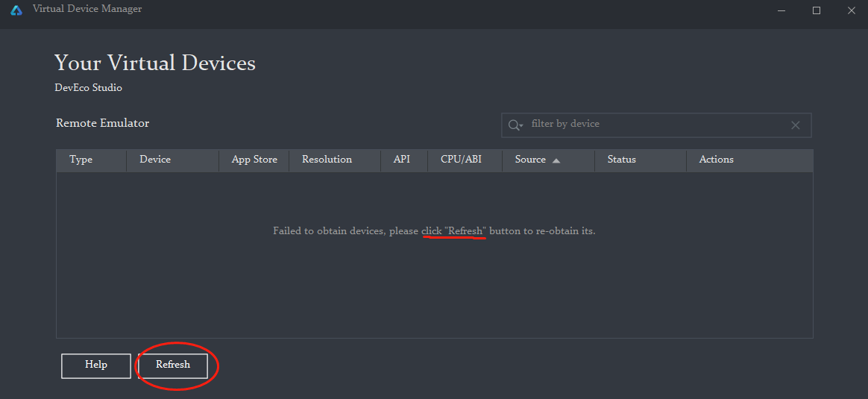This screenshot has height=399, width=868.
Task: Select the Actions column header
Action: pos(749,160)
